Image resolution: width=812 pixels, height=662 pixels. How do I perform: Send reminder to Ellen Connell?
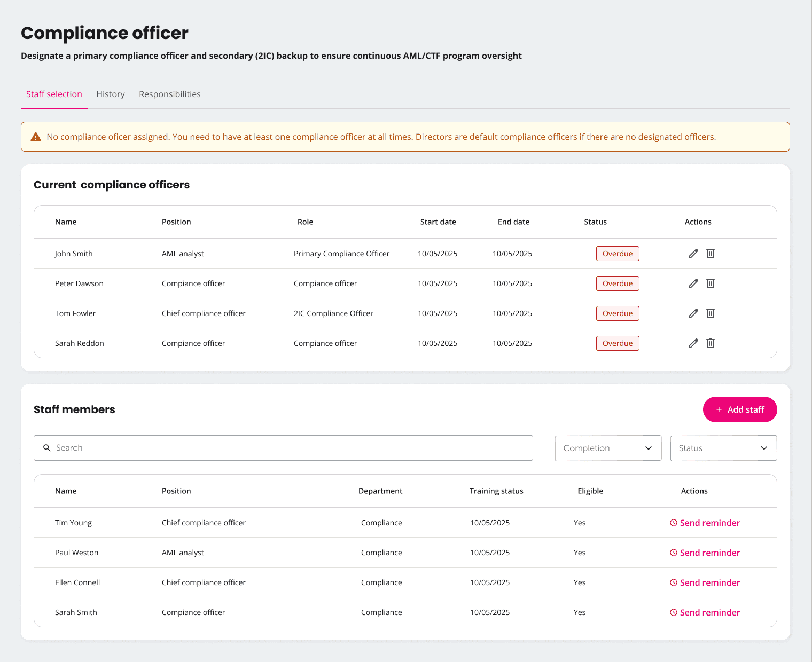pyautogui.click(x=705, y=582)
